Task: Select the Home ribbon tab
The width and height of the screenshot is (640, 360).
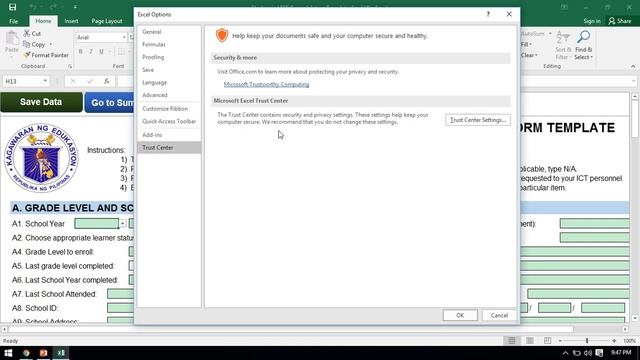Action: (x=43, y=21)
